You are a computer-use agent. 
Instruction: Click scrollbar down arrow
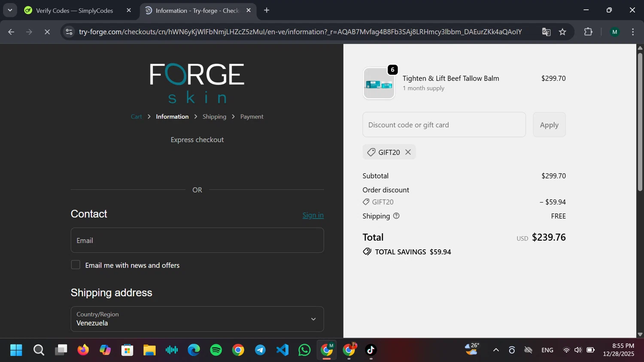pyautogui.click(x=640, y=334)
